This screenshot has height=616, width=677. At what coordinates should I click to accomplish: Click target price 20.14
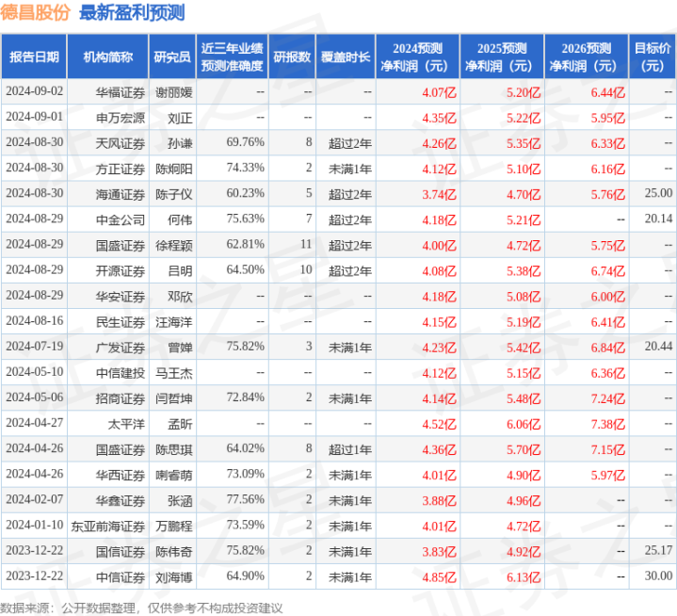point(658,219)
